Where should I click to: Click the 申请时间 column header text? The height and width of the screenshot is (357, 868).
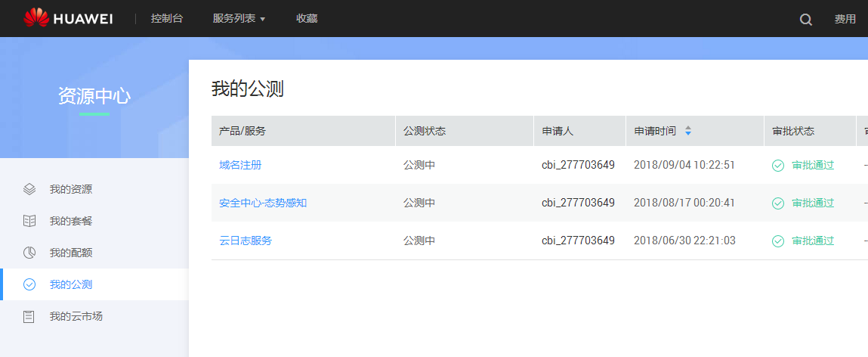coord(655,132)
